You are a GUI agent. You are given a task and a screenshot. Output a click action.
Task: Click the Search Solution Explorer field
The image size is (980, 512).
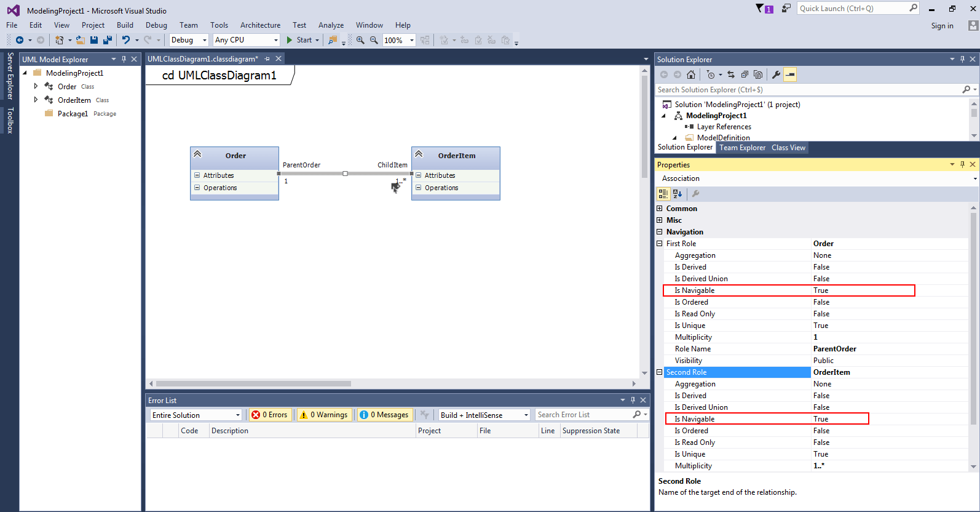coord(805,90)
